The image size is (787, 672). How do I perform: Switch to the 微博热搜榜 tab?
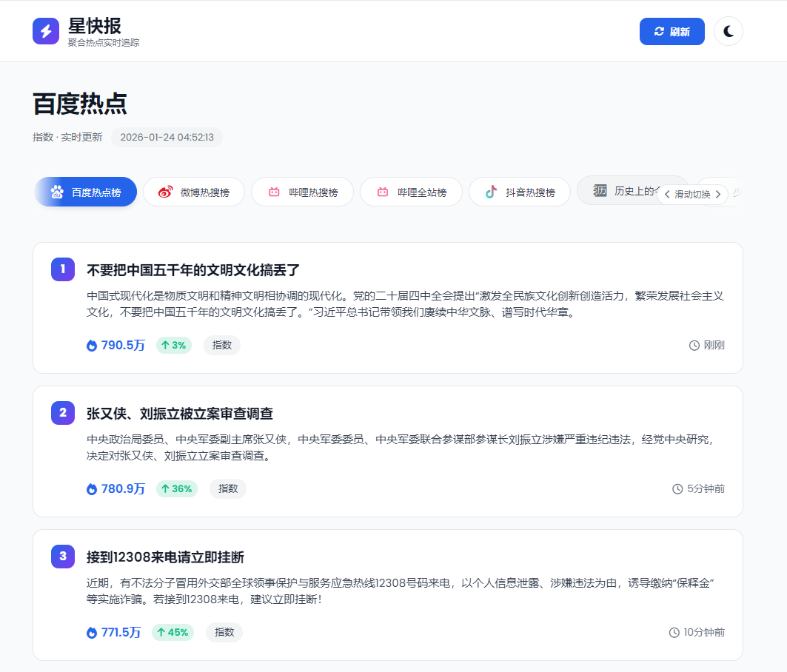(194, 192)
